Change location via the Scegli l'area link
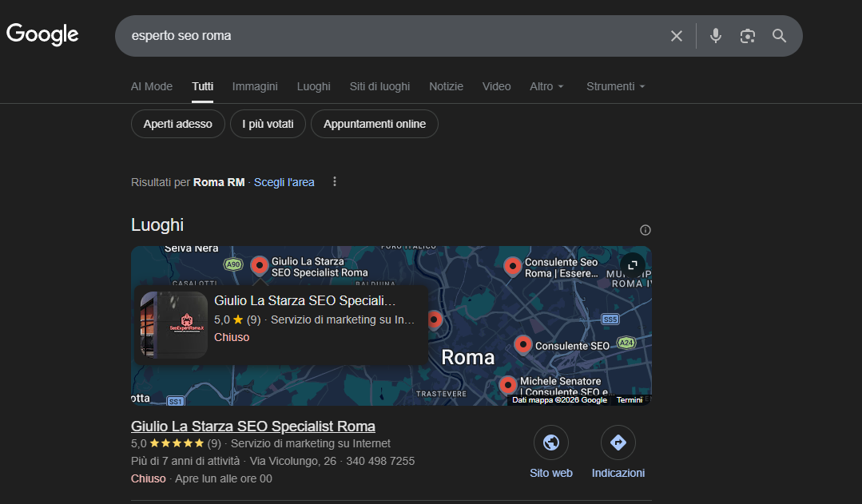This screenshot has width=862, height=504. coord(284,182)
